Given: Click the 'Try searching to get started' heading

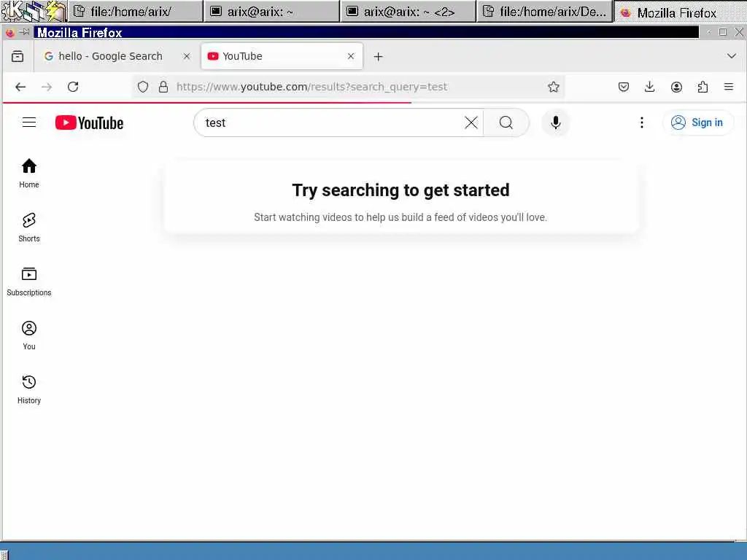Looking at the screenshot, I should click(x=400, y=190).
